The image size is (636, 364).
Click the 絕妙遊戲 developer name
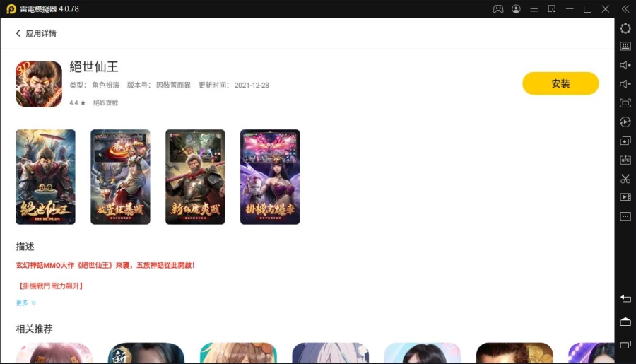click(x=105, y=102)
